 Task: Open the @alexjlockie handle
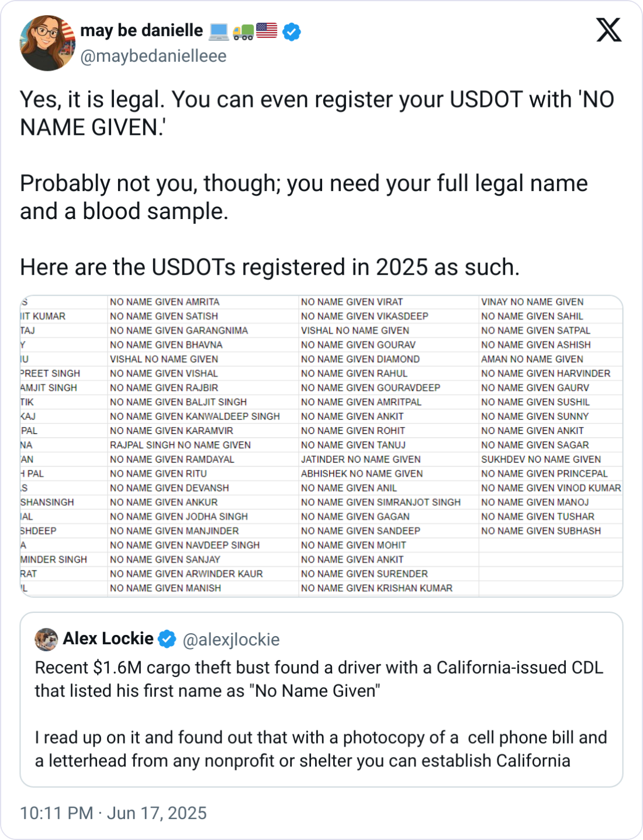coord(231,640)
